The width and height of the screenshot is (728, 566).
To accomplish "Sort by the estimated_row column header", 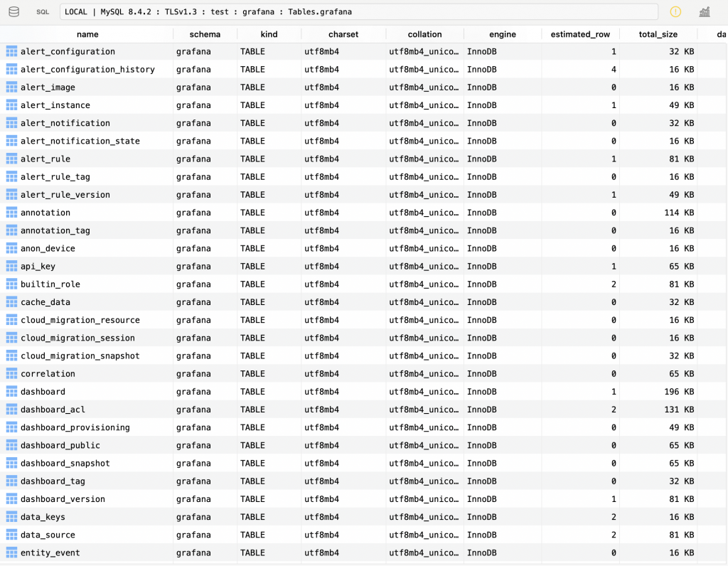I will (x=580, y=34).
